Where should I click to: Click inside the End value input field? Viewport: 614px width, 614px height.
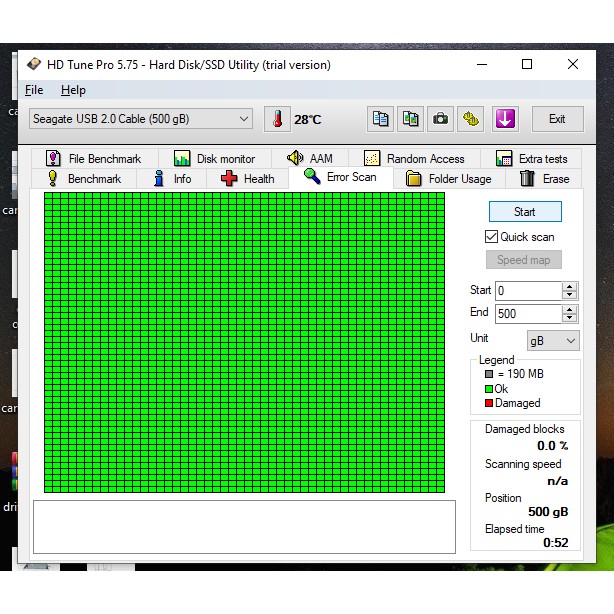[527, 313]
